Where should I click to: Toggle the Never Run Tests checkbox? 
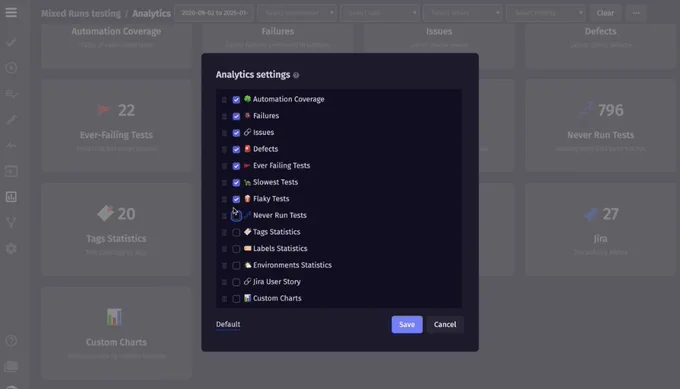click(236, 216)
